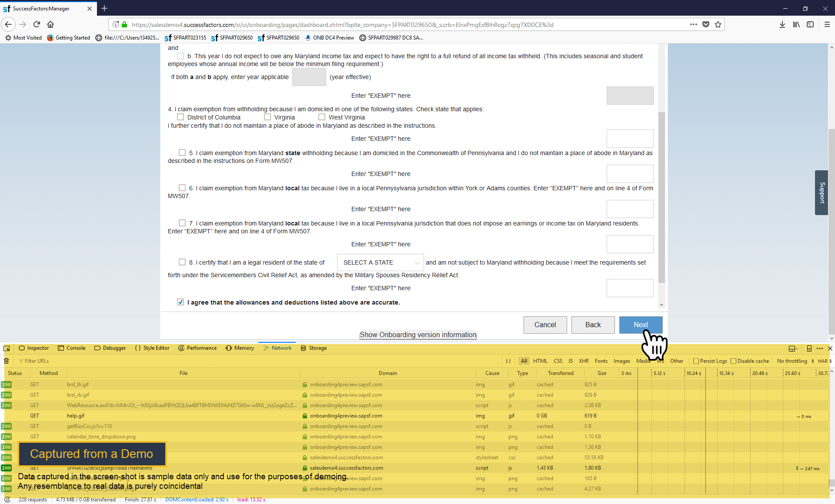Activate the element picker icon in devtools
835x504 pixels.
[x=7, y=348]
